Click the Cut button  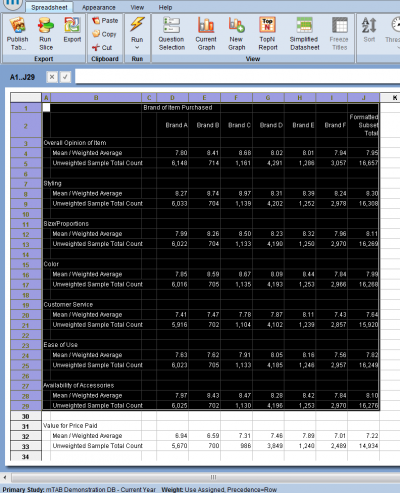102,48
